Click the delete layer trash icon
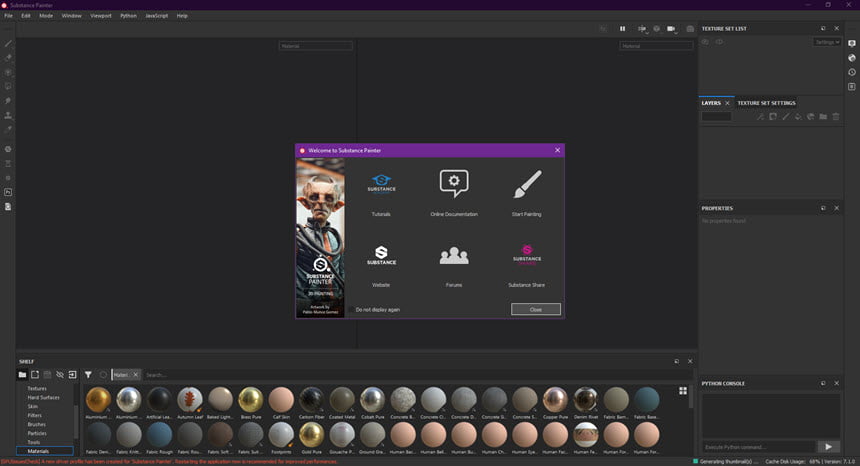The image size is (860, 466). [x=836, y=116]
